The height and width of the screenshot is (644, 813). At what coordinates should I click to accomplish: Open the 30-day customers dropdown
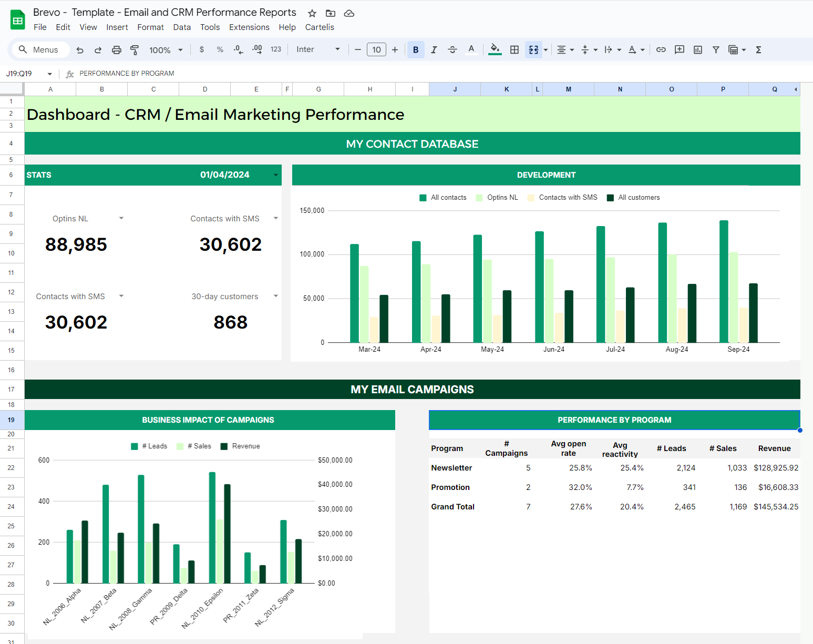(276, 296)
